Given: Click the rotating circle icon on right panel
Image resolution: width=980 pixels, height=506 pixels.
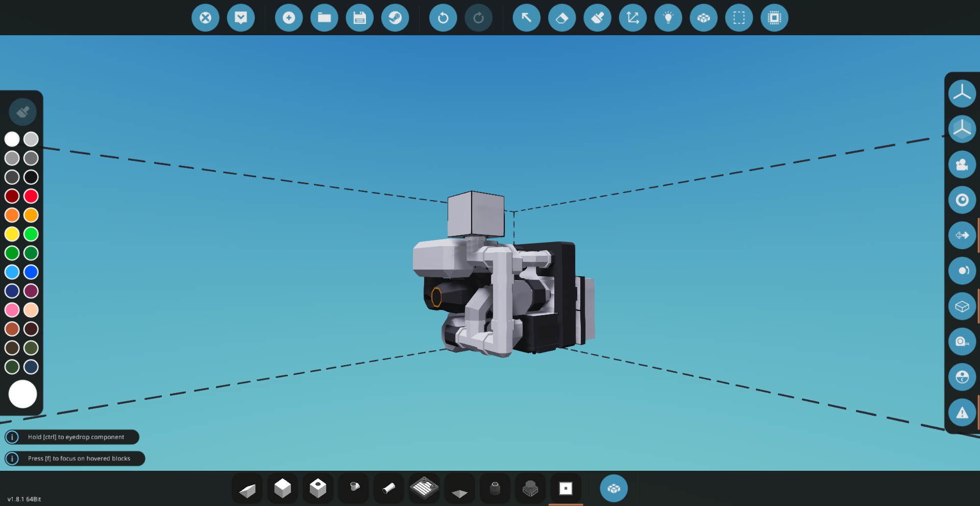Looking at the screenshot, I should [x=962, y=271].
